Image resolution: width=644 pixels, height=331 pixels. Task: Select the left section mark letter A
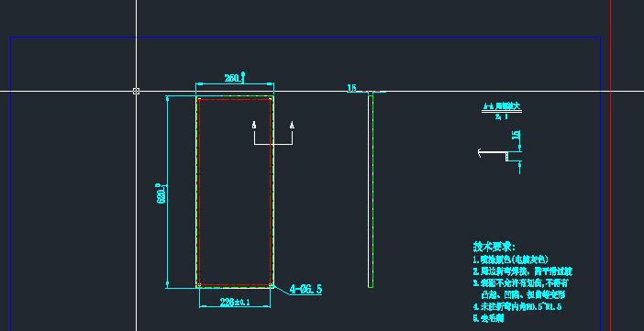tap(254, 125)
